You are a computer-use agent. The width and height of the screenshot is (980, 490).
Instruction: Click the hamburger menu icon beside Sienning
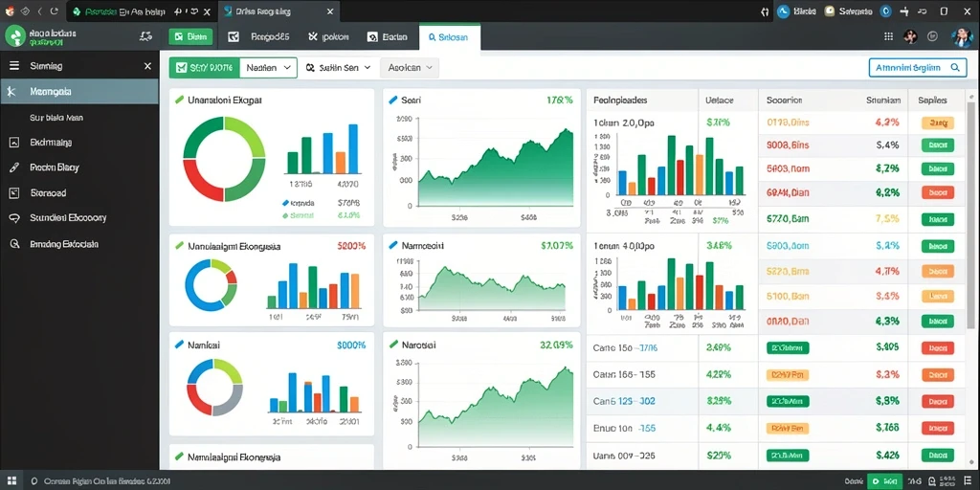click(x=14, y=66)
